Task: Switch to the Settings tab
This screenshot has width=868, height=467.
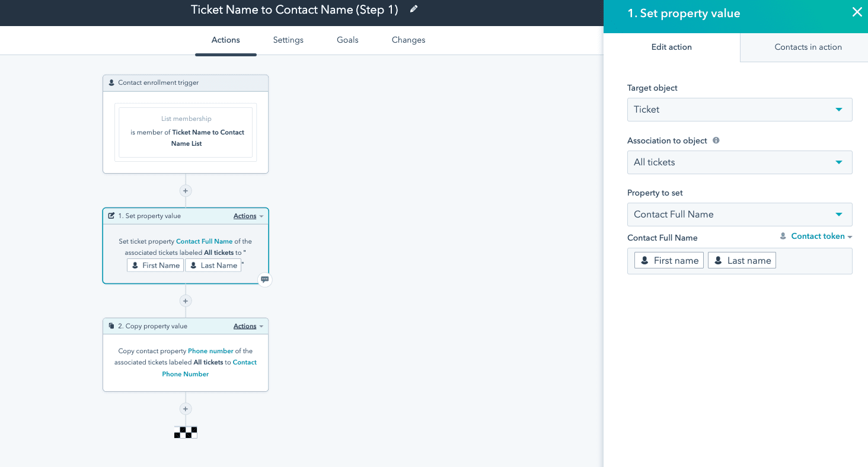Action: [x=288, y=40]
